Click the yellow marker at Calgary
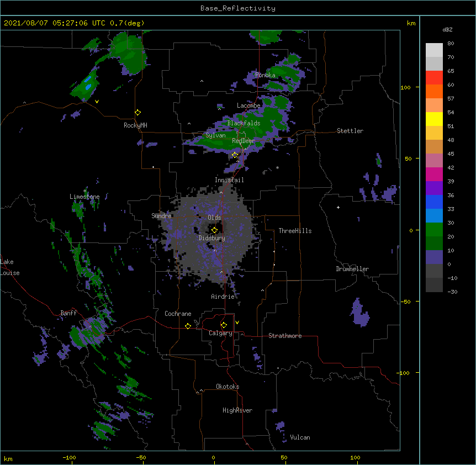 [224, 325]
